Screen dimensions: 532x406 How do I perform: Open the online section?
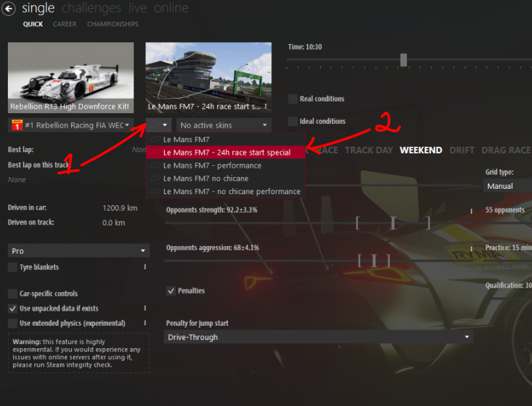click(x=171, y=8)
